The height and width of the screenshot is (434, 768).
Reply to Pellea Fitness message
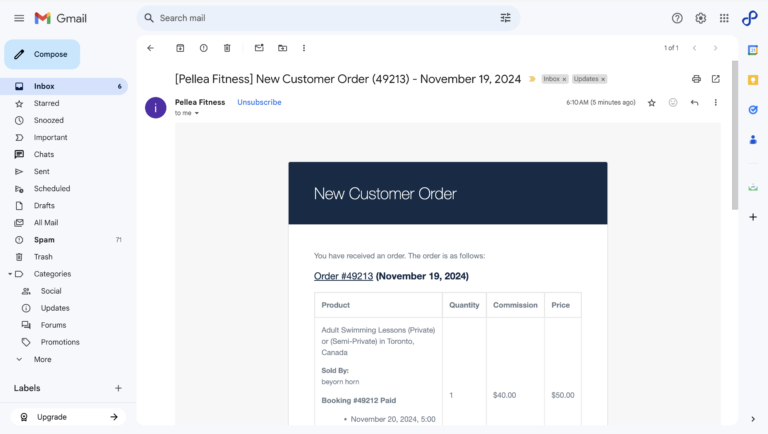[694, 102]
